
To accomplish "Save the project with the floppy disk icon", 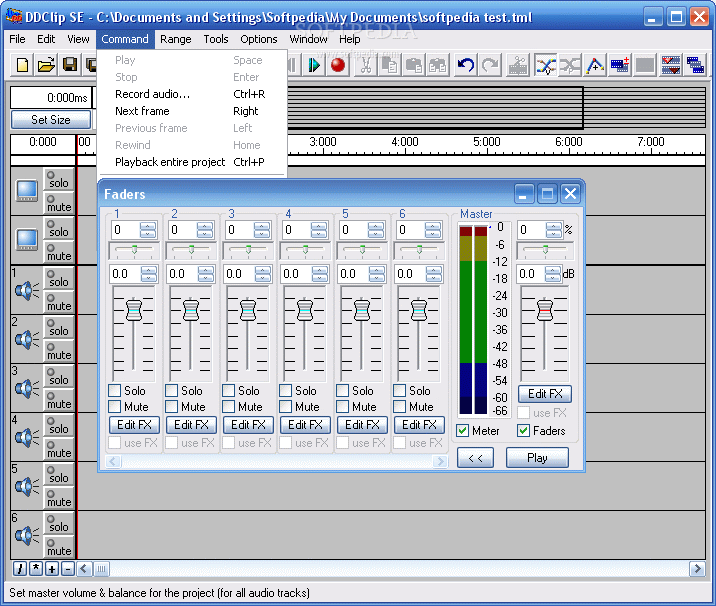I will point(70,65).
